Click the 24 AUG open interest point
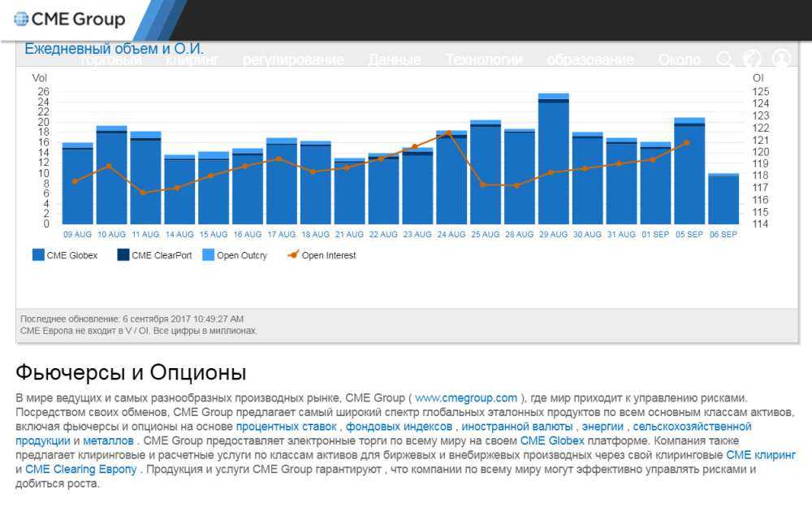This screenshot has height=512, width=812. [448, 132]
